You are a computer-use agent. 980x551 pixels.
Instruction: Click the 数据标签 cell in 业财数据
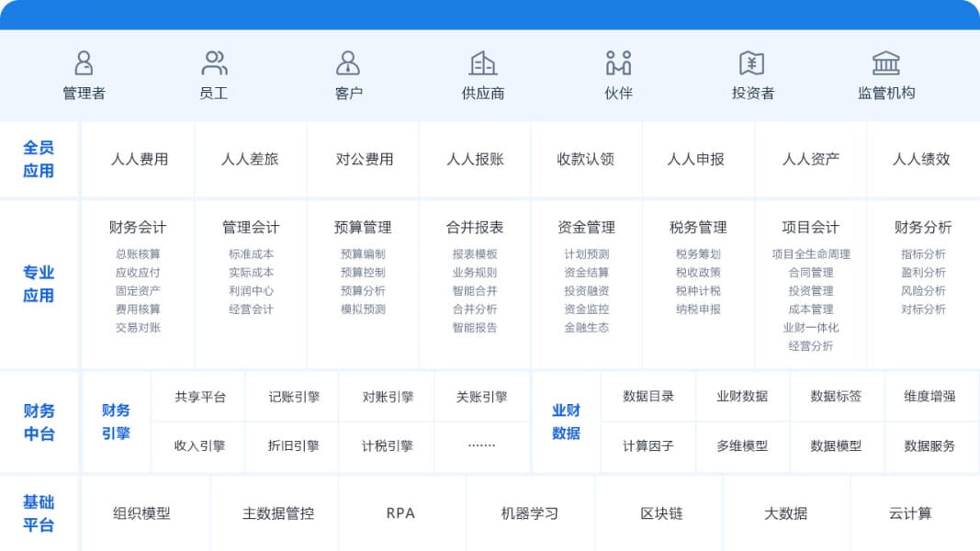coord(837,395)
